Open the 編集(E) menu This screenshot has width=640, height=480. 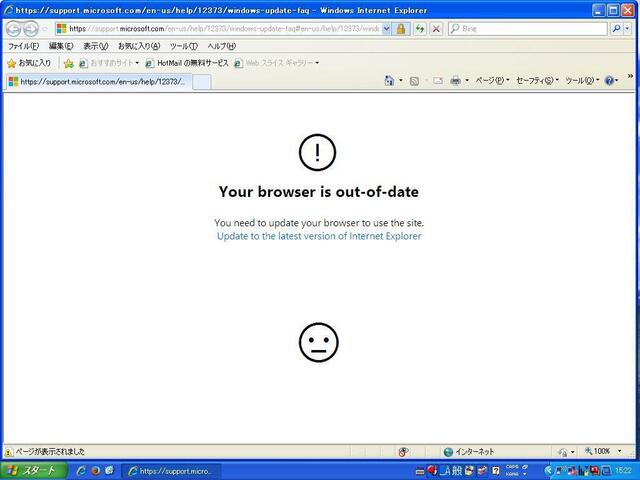(x=61, y=46)
